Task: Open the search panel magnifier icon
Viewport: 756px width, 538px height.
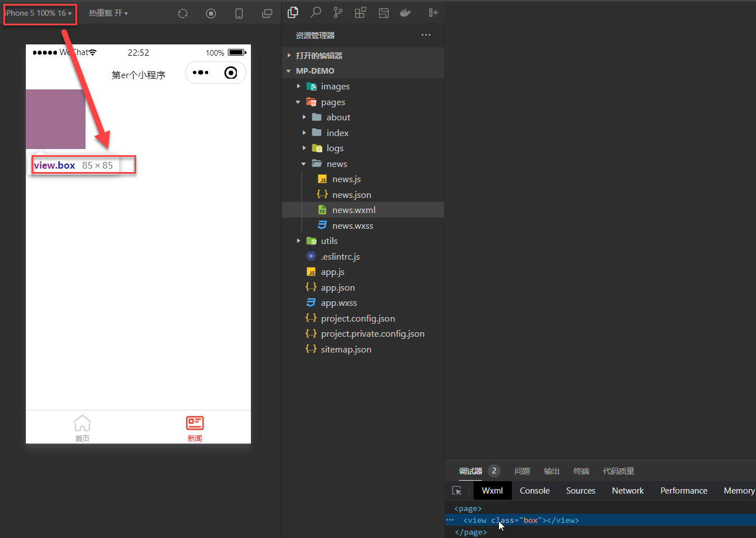Action: pos(316,12)
